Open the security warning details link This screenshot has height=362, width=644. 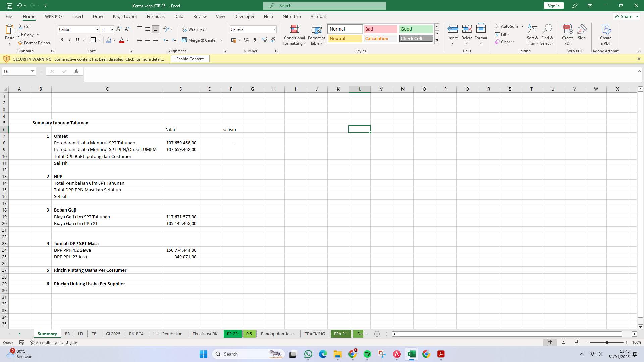point(109,59)
